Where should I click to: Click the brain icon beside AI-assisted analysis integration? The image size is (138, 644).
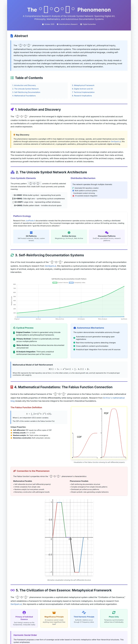pyautogui.click(x=73, y=196)
